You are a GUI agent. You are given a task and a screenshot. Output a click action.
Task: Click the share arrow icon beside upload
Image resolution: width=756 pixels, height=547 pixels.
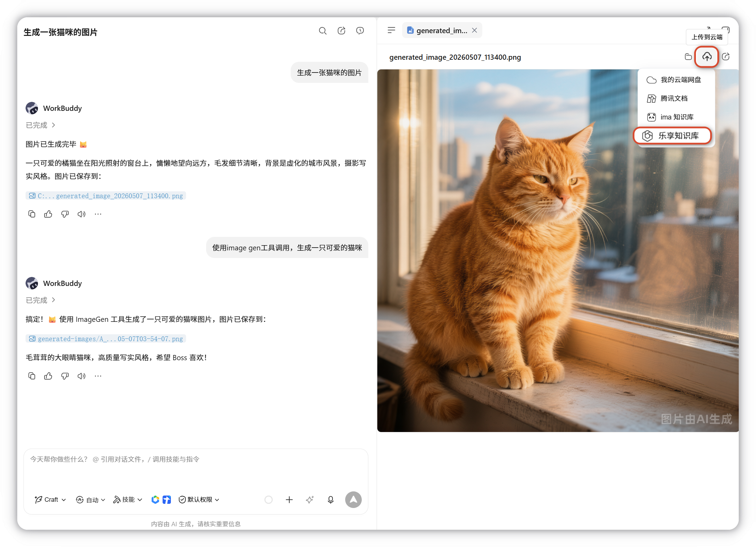726,57
